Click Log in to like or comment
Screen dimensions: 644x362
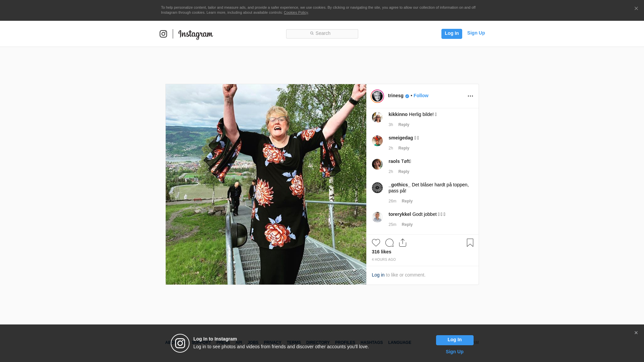click(x=378, y=275)
